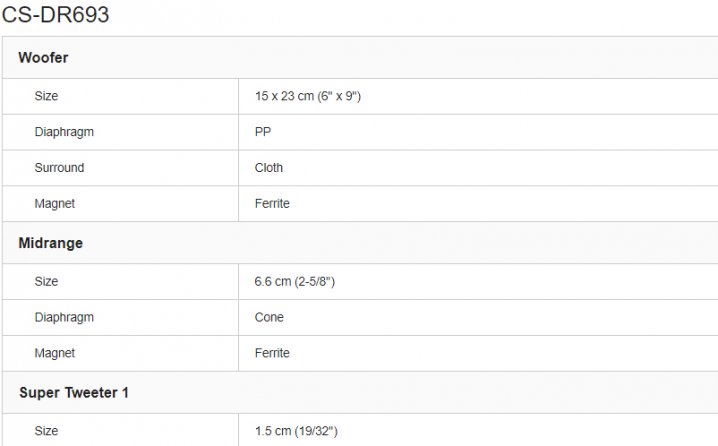Click the Woofer Diaphragm label
The image size is (718, 446).
(x=64, y=132)
